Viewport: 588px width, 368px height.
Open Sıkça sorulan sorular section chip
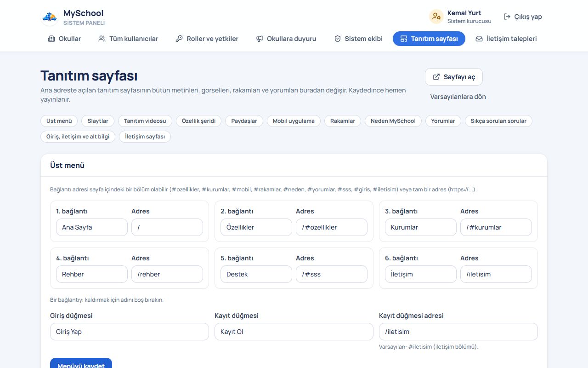pyautogui.click(x=498, y=121)
